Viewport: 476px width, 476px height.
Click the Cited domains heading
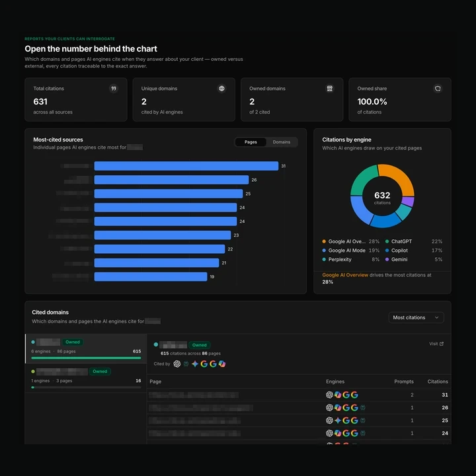click(x=50, y=312)
